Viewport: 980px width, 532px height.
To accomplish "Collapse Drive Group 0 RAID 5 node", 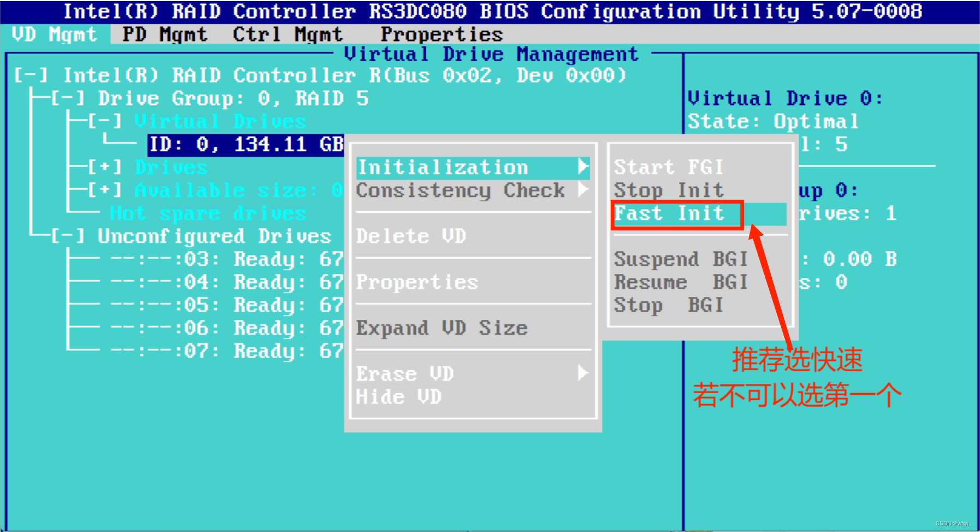I will pos(68,98).
